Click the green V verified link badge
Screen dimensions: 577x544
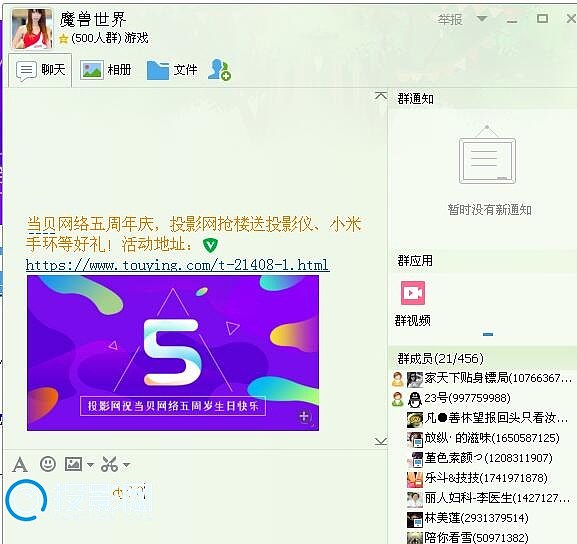(x=210, y=245)
